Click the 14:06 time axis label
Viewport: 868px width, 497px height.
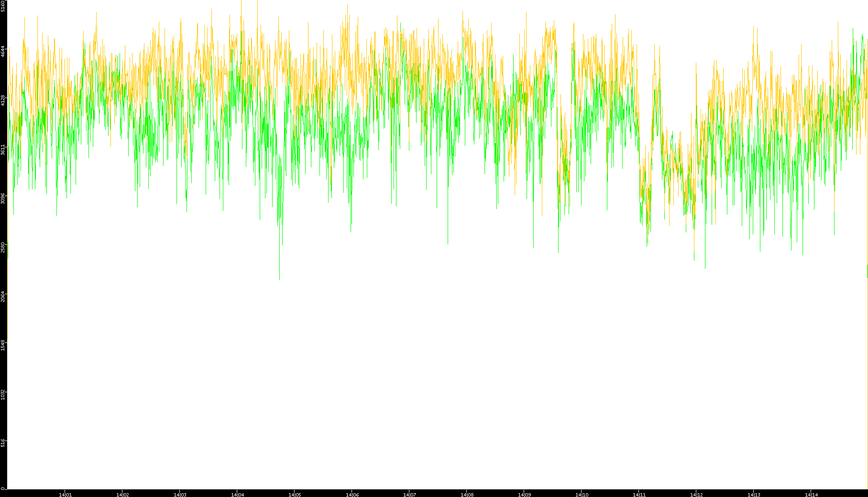pos(352,495)
